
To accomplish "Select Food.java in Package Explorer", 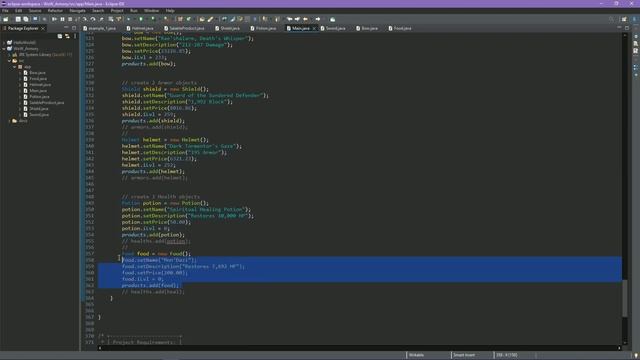I will click(38, 79).
